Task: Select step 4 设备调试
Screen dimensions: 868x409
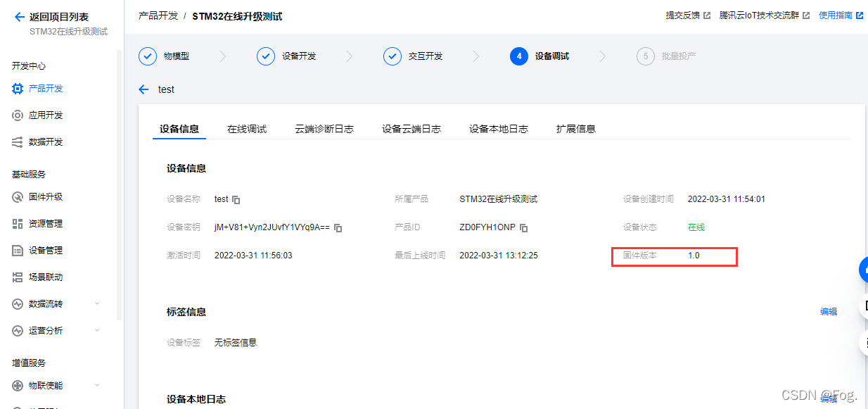Action: [540, 56]
